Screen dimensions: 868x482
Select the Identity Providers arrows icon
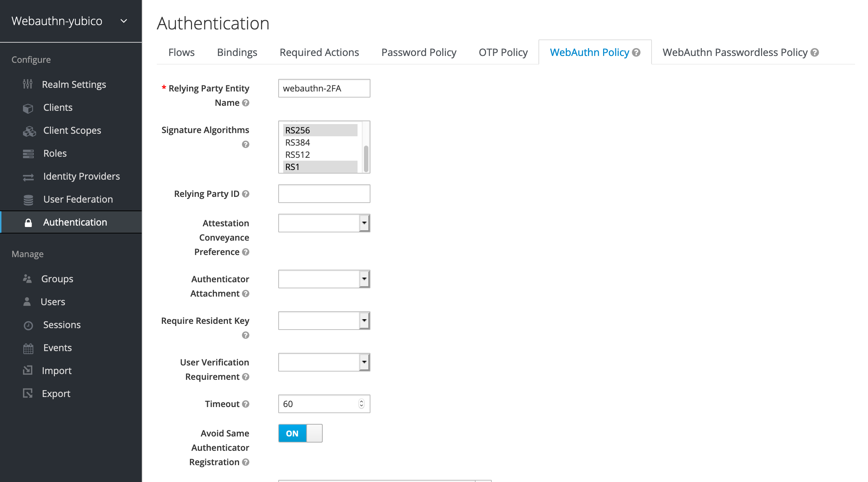pyautogui.click(x=28, y=176)
